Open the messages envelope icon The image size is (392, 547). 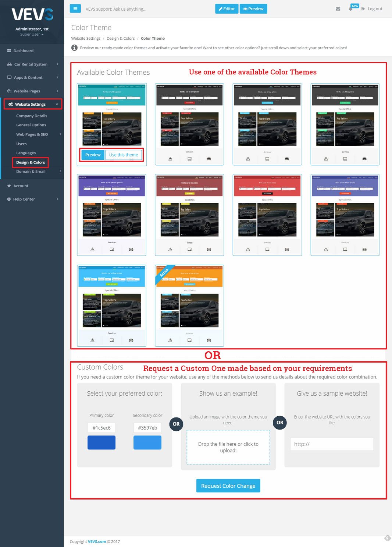338,9
